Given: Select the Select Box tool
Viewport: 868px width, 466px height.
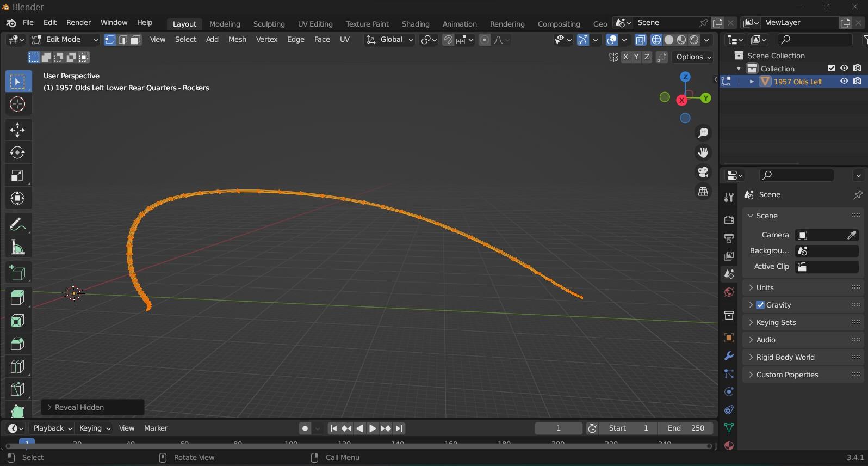Looking at the screenshot, I should pos(17,82).
